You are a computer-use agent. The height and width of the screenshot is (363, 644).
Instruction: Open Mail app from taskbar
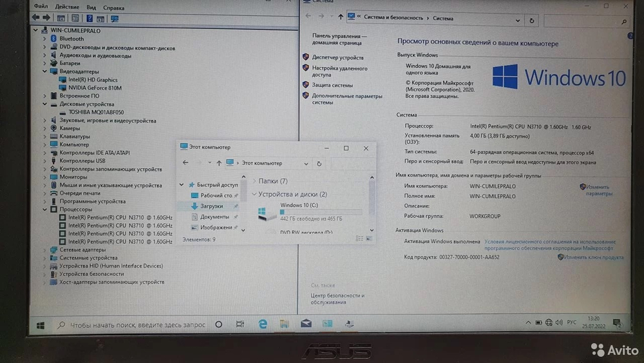pyautogui.click(x=306, y=324)
